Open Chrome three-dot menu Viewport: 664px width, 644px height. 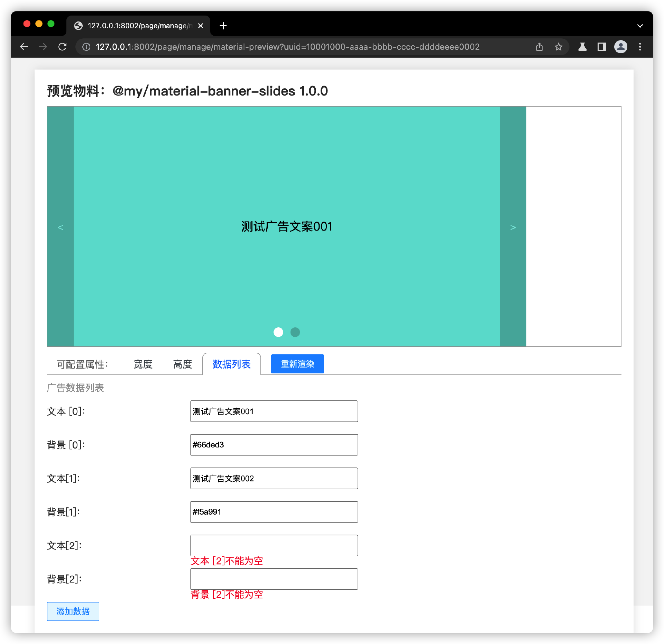(640, 47)
